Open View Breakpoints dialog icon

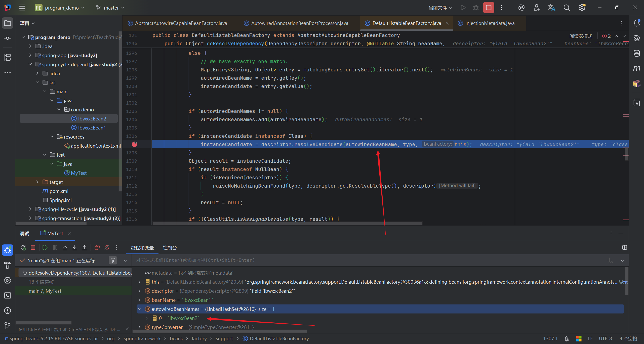tap(97, 248)
